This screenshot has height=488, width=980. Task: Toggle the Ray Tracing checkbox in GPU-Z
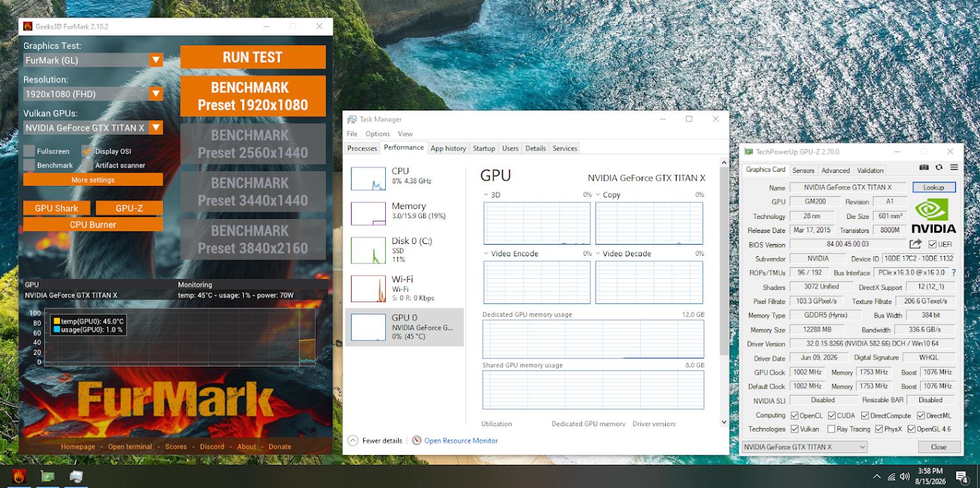(x=832, y=429)
